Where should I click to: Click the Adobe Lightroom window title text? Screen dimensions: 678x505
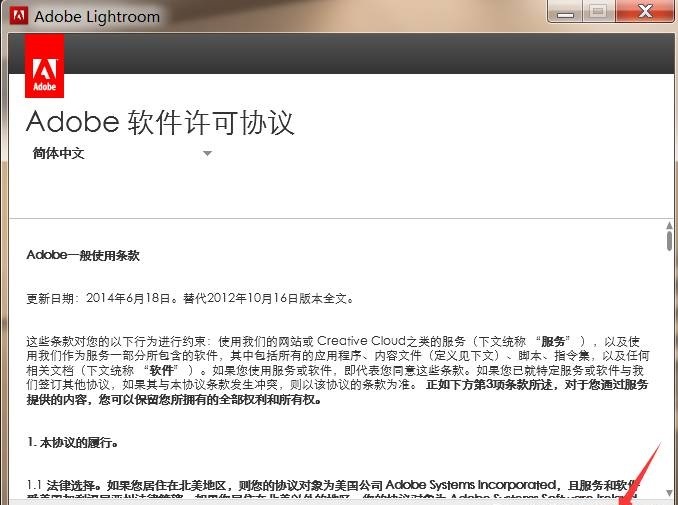(x=97, y=16)
